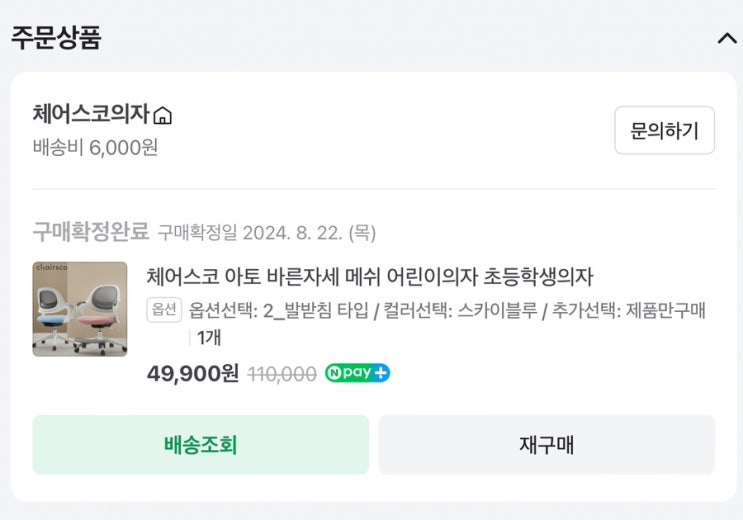Click the 구매확정일 2024. 8. 22. date
The width and height of the screenshot is (743, 520).
click(x=266, y=233)
